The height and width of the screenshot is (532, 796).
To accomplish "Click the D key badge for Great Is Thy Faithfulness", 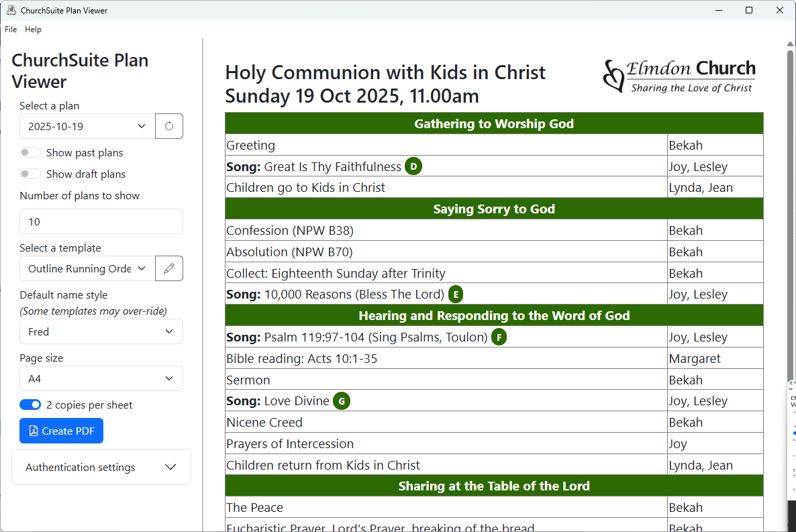I will tap(413, 167).
